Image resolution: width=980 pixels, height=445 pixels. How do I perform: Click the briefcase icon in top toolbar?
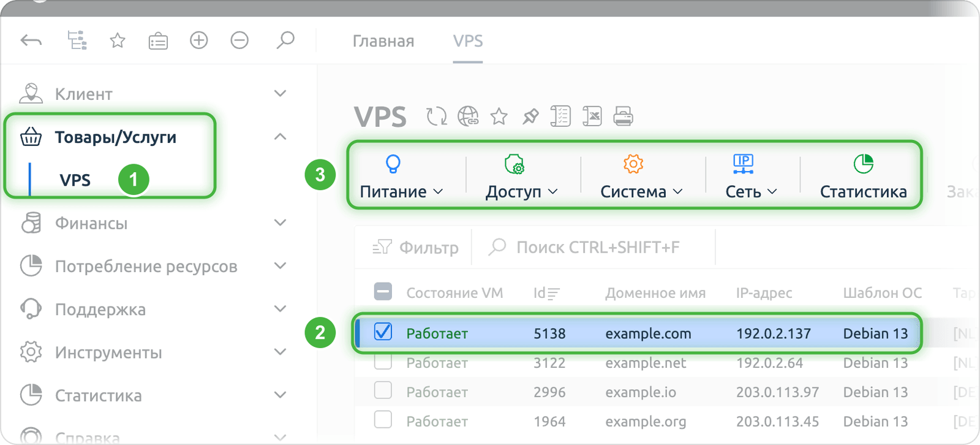[x=158, y=41]
